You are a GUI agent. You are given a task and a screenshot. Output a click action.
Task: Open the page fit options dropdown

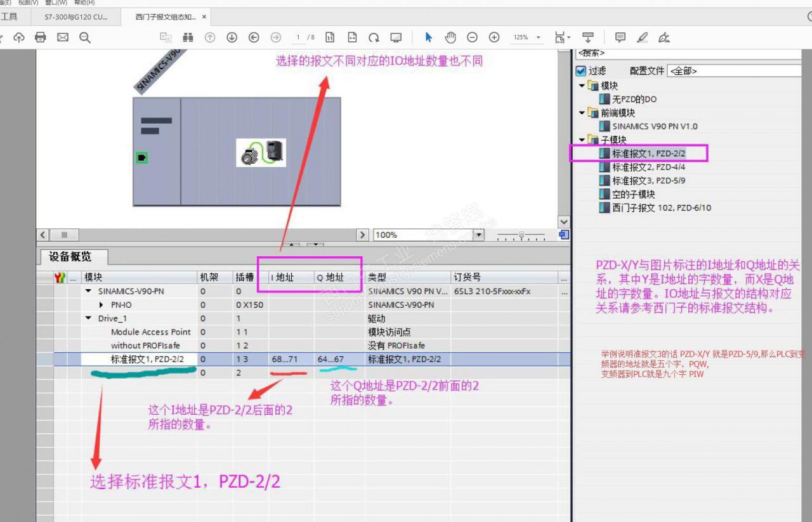pyautogui.click(x=562, y=37)
